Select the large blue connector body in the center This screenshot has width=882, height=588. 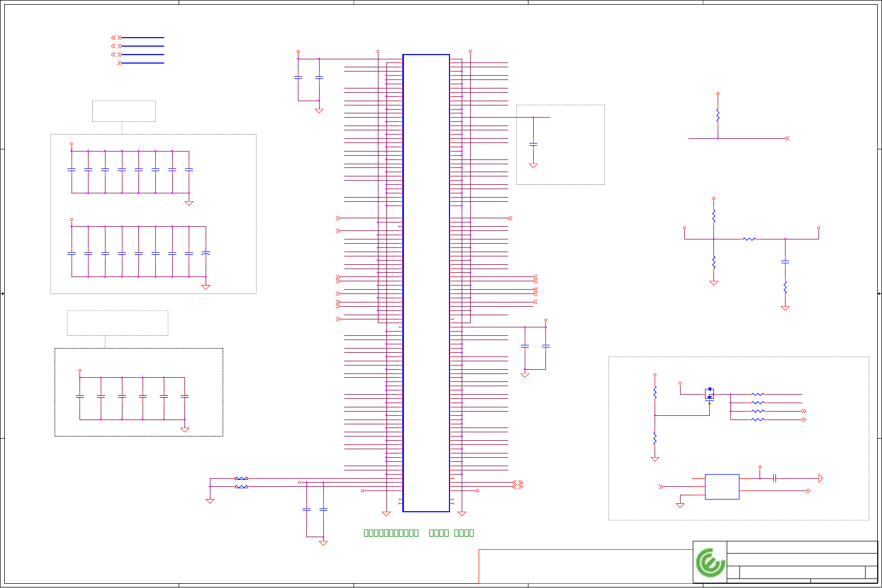426,283
